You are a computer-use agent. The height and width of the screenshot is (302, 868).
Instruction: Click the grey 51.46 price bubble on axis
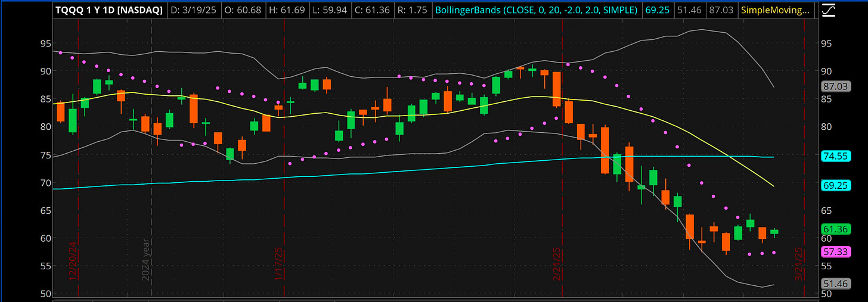point(835,284)
